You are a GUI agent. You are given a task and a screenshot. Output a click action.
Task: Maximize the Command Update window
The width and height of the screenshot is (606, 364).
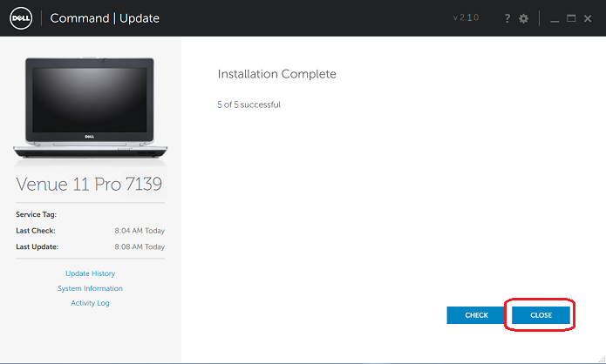(571, 18)
